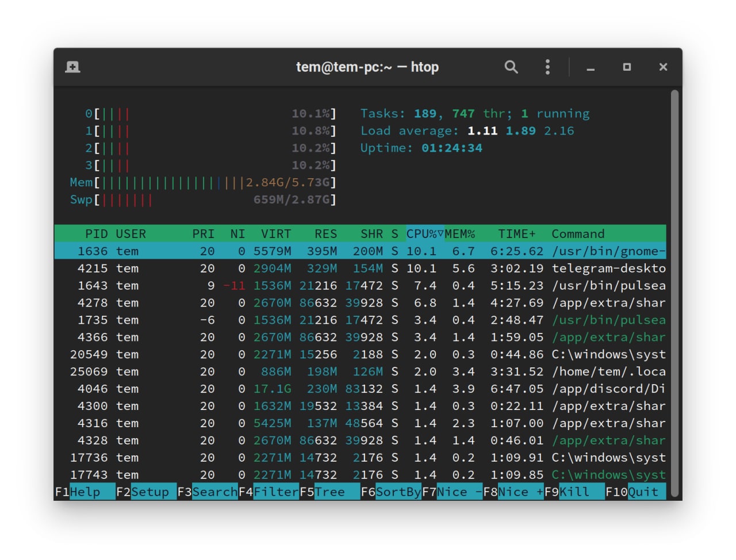Select process 4316 row
The width and height of the screenshot is (736, 560).
coord(361,424)
